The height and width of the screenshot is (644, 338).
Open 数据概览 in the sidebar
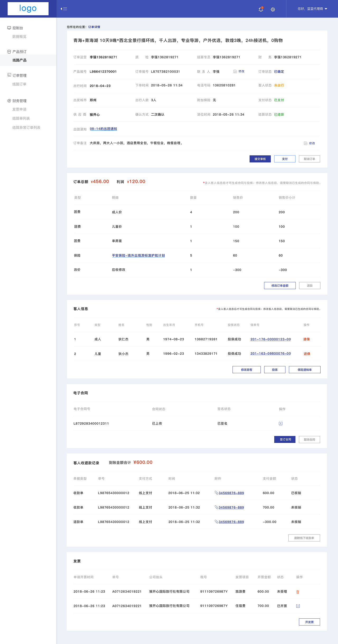click(19, 37)
